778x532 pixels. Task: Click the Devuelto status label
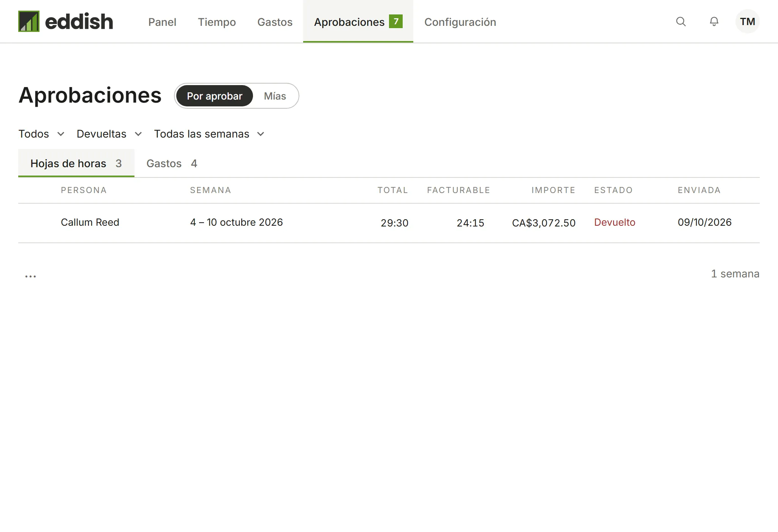coord(615,222)
